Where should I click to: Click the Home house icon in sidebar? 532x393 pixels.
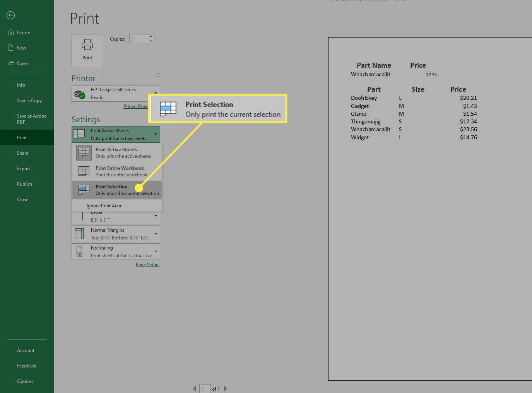click(11, 32)
